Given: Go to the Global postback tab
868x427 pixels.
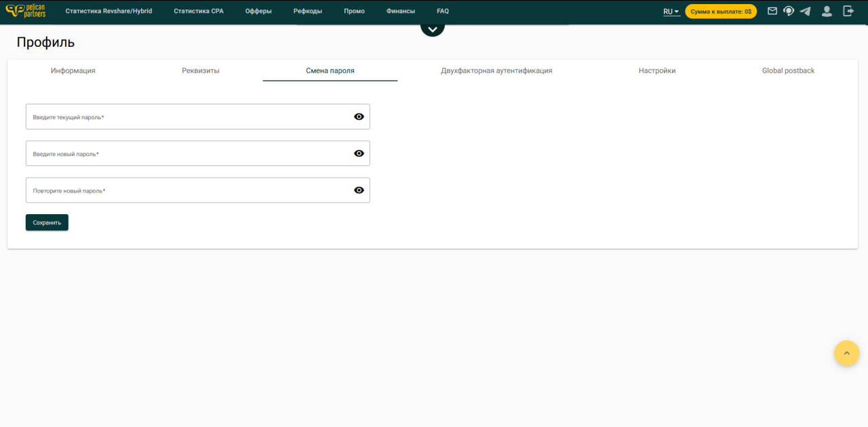Looking at the screenshot, I should pos(788,70).
